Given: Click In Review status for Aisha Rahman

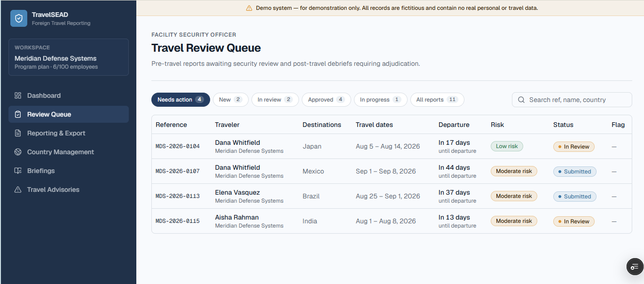Looking at the screenshot, I should click(x=574, y=221).
